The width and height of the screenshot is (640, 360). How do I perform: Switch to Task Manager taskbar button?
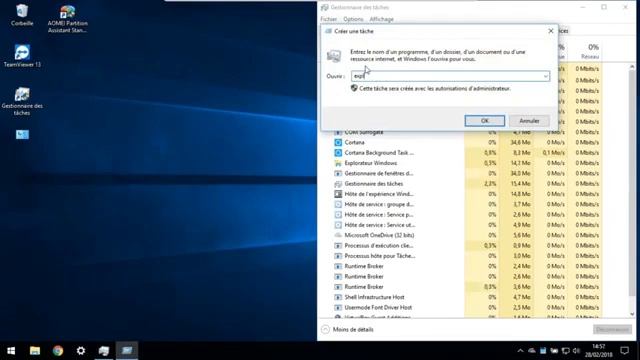click(104, 351)
